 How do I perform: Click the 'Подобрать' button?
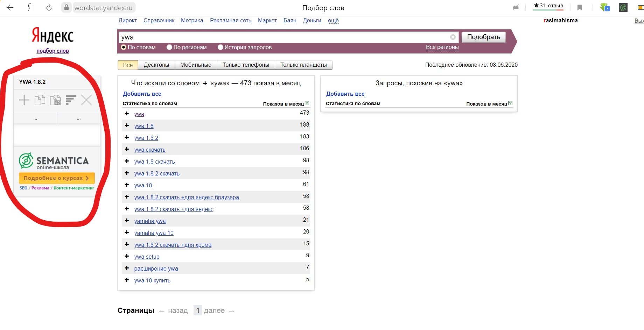[483, 37]
